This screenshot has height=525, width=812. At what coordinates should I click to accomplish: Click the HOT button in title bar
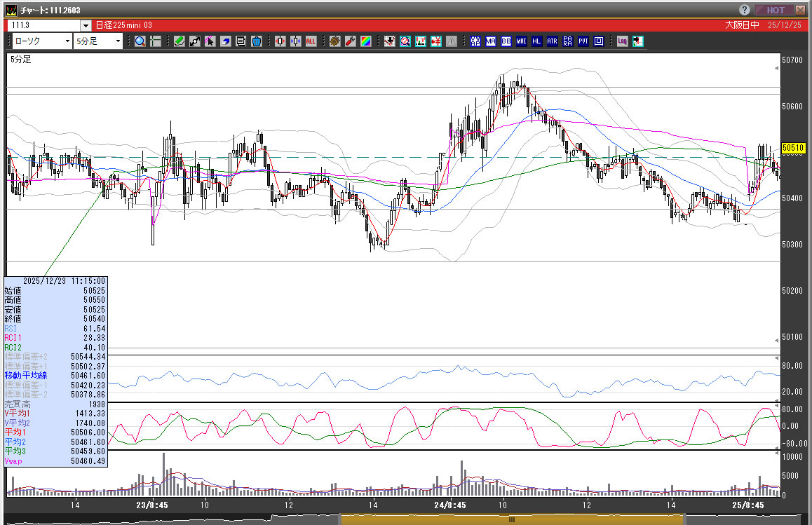(x=775, y=10)
